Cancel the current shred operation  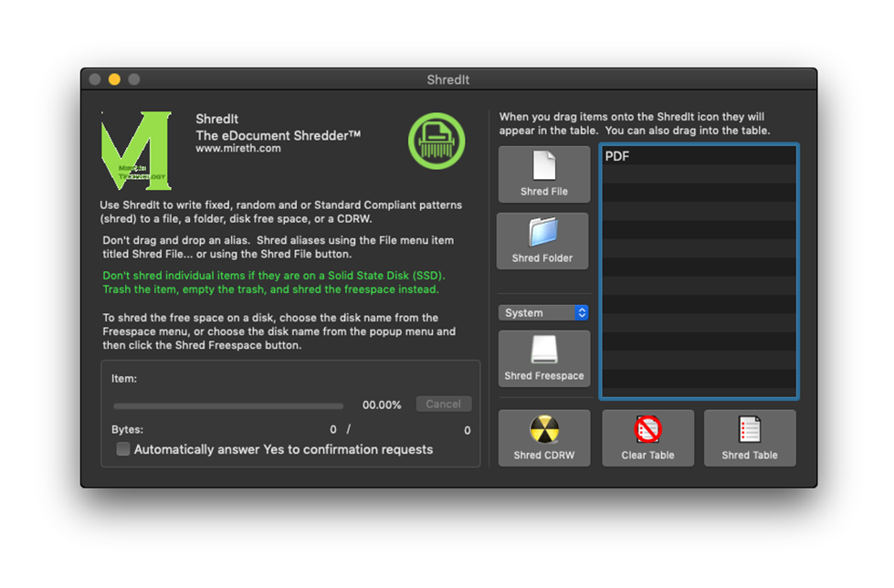(444, 404)
